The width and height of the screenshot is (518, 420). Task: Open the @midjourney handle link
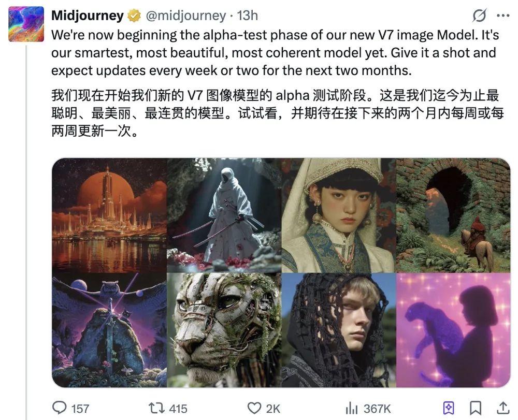(x=185, y=16)
